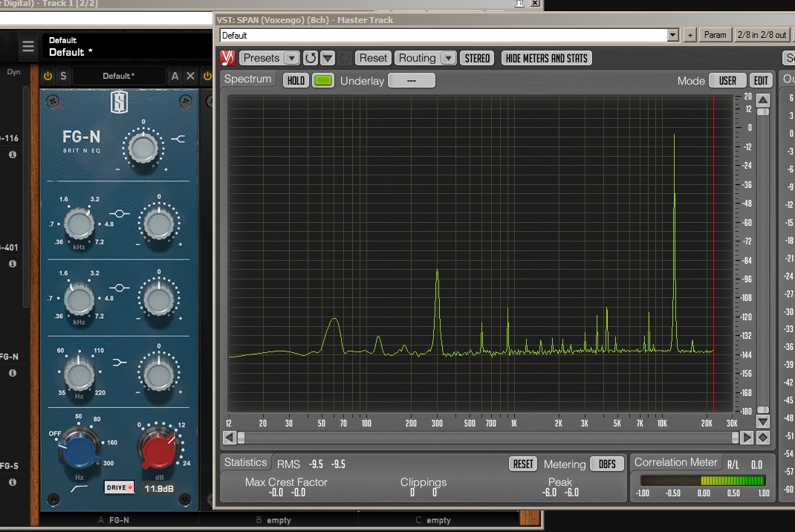
Task: Click the lower mid frequency selector knob
Action: click(79, 299)
